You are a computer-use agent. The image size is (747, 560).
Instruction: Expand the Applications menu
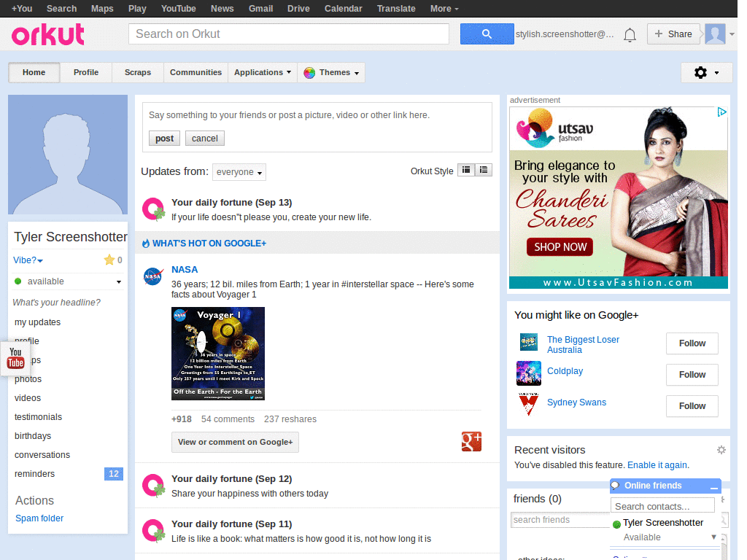263,72
